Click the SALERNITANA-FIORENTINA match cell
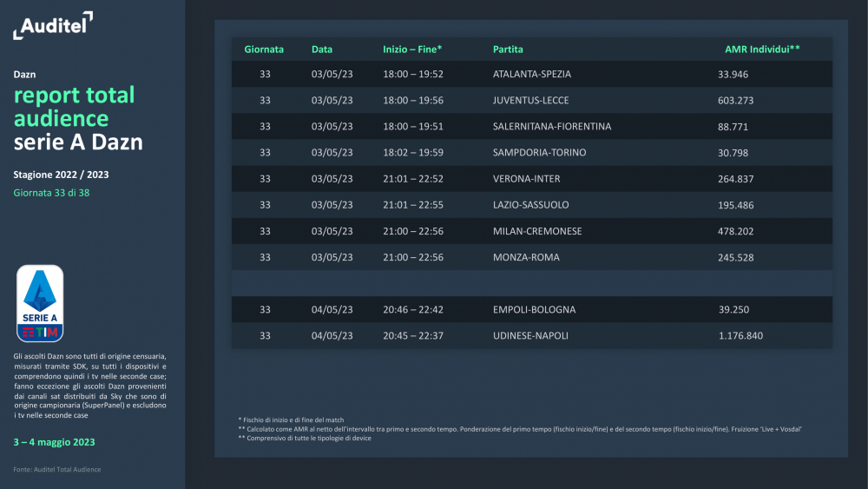Screen dimensions: 868x489 (x=552, y=126)
